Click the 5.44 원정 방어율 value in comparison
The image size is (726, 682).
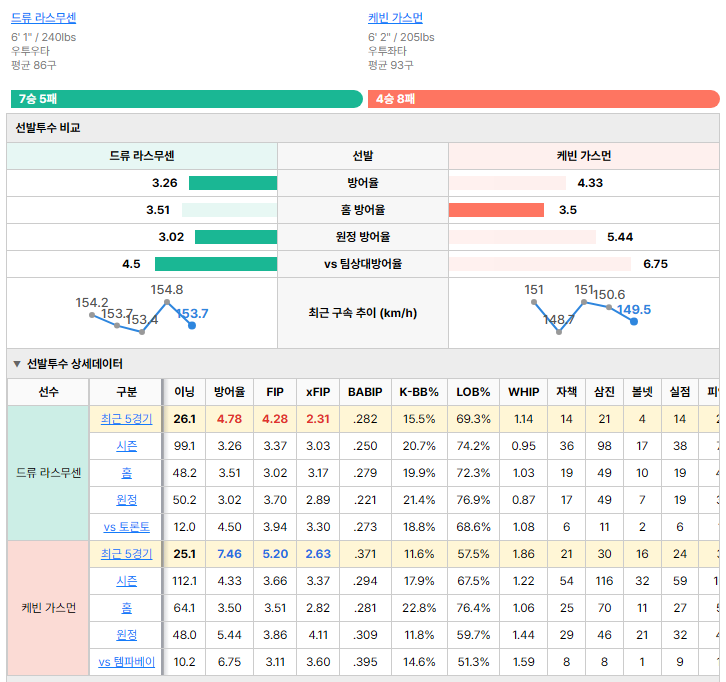[x=620, y=237]
